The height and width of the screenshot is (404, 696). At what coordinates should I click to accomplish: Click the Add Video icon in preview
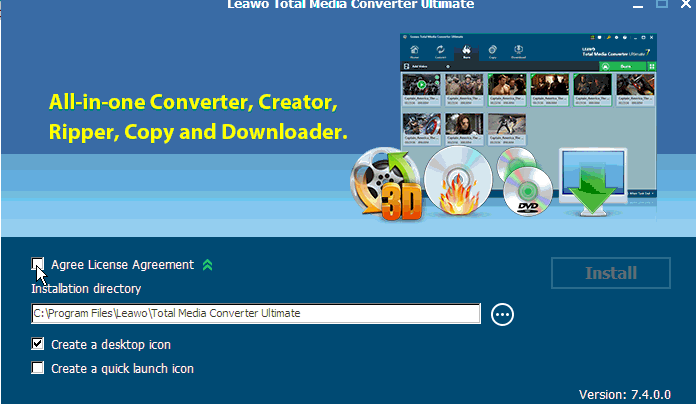click(405, 66)
